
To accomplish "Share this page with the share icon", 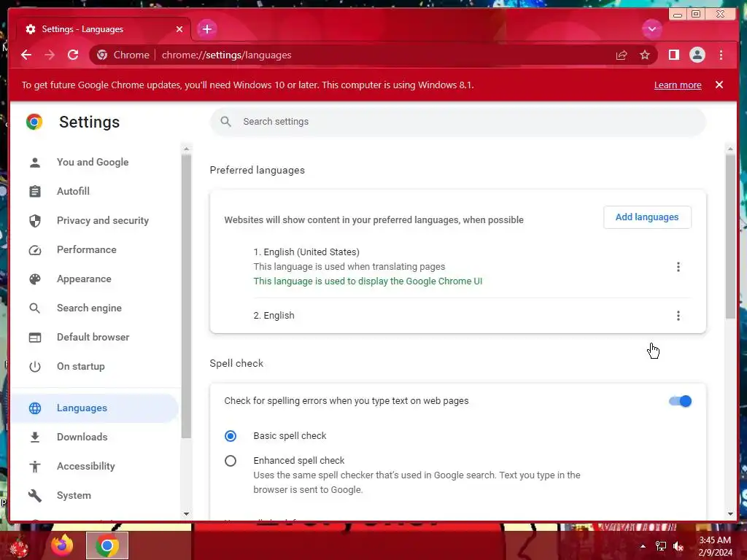I will point(622,55).
